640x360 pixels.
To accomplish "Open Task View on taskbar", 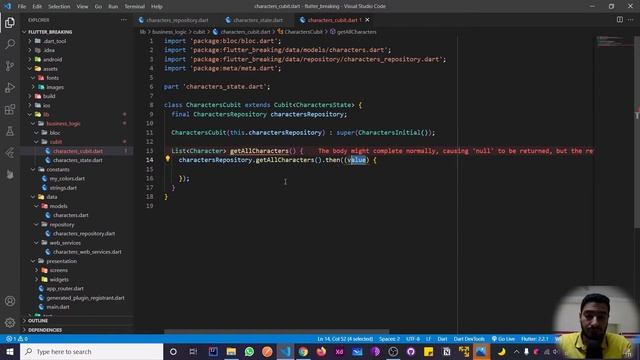I will [193, 351].
